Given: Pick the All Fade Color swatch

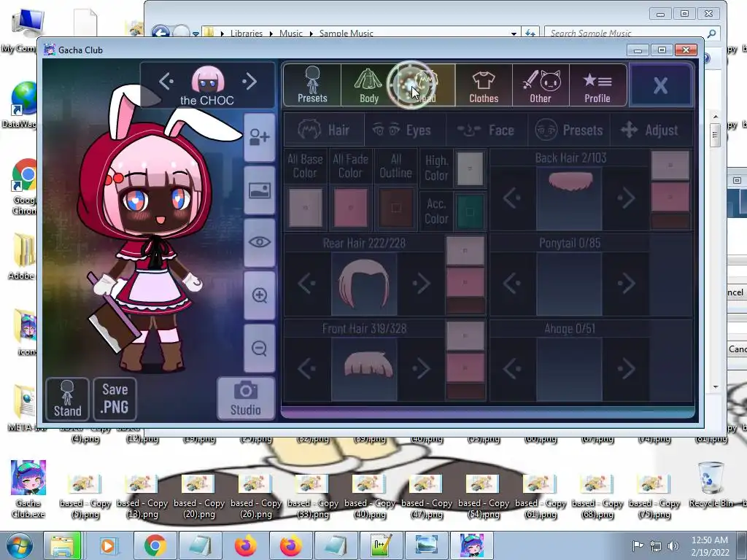Looking at the screenshot, I should point(351,208).
